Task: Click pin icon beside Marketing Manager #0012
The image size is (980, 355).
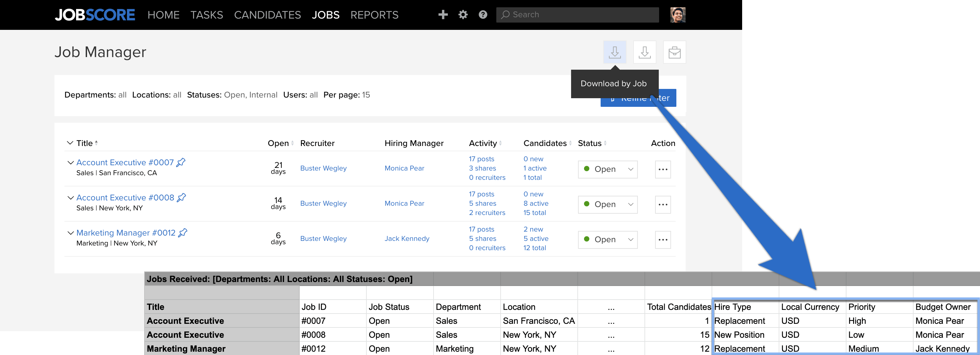Action: 183,233
